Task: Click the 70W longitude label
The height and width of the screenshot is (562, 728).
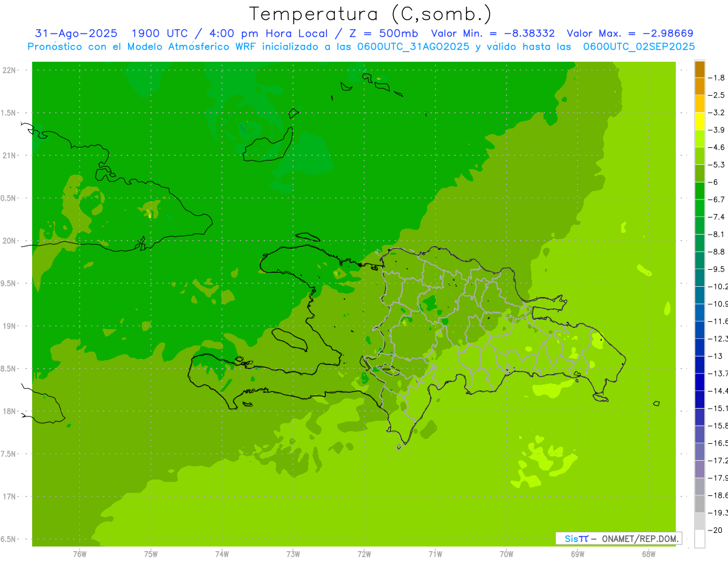Action: (506, 554)
